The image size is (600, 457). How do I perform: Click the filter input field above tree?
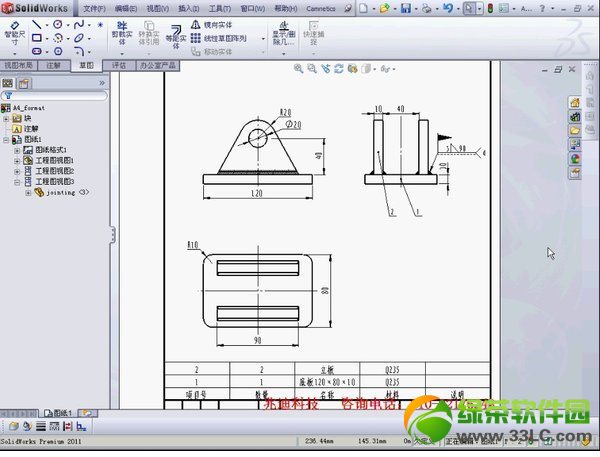click(x=54, y=96)
